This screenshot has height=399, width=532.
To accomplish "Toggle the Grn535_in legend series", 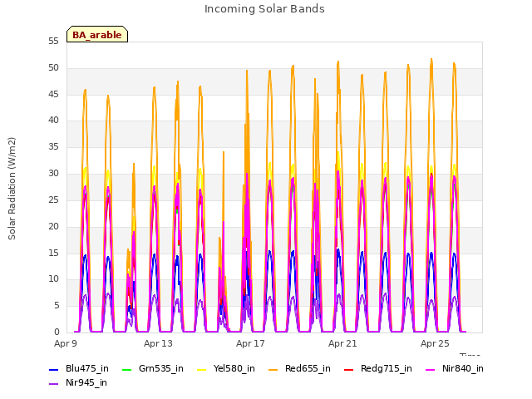I will pyautogui.click(x=153, y=368).
